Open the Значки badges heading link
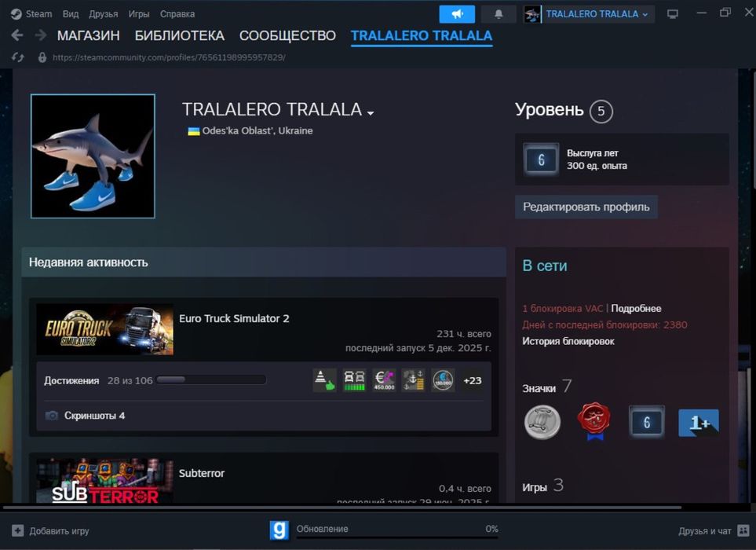Screen dimensions: 756x550 pyautogui.click(x=539, y=388)
